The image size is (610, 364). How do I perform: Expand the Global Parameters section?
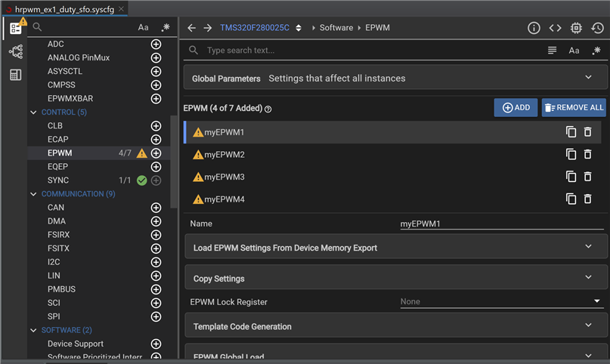pos(589,78)
